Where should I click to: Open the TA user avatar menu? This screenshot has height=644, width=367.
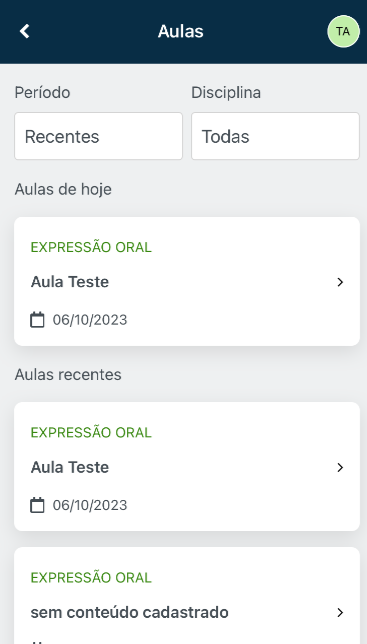click(343, 31)
